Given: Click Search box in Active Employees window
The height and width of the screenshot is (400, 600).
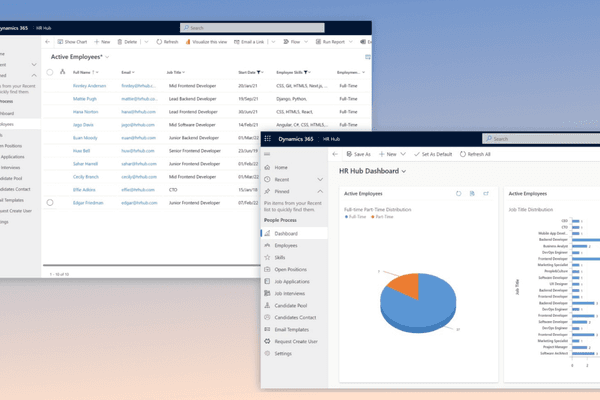Looking at the screenshot, I should 252,28.
